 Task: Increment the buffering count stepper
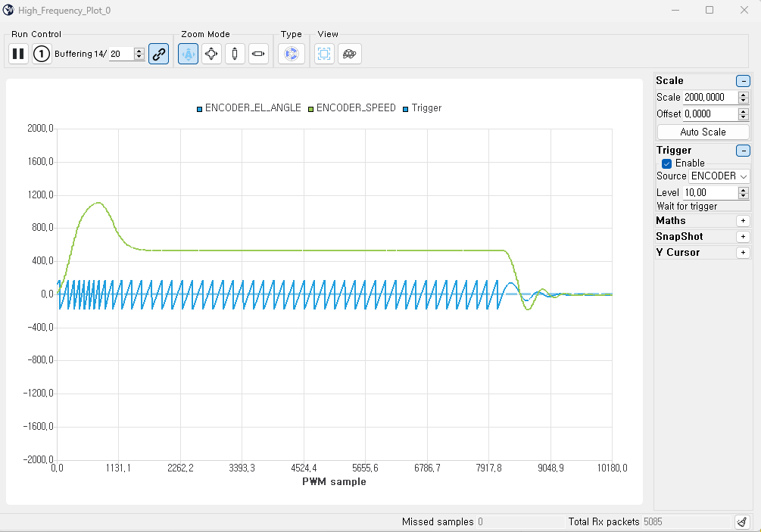click(139, 50)
